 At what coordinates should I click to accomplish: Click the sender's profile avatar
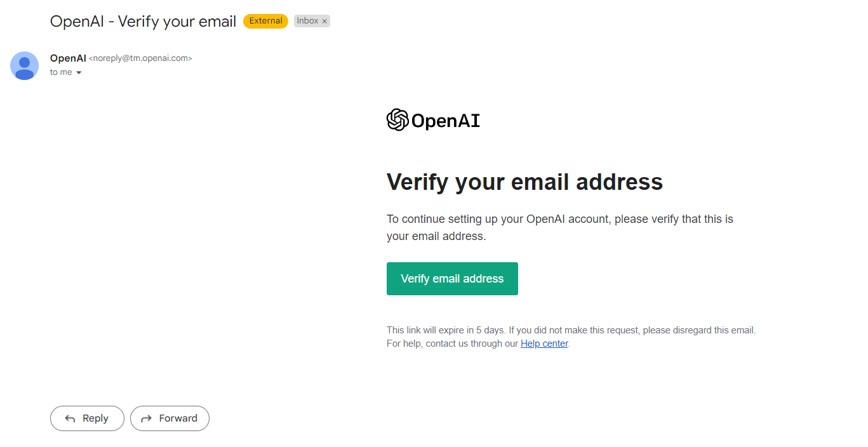(24, 65)
